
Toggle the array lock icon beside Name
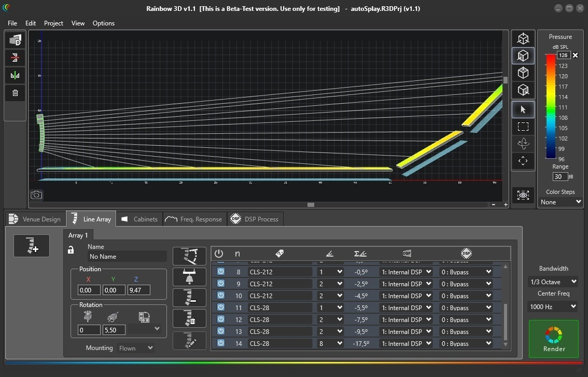[x=71, y=250]
